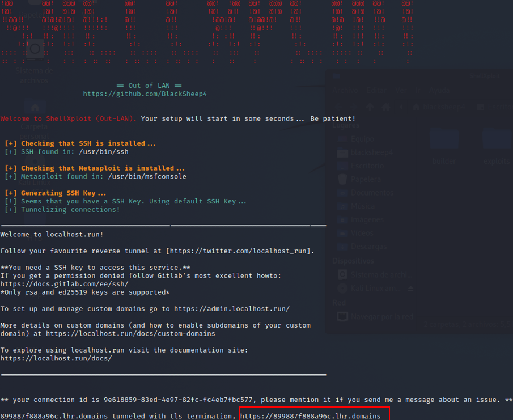Select Documentos in the sidebar
This screenshot has height=420, width=513.
coord(372,192)
